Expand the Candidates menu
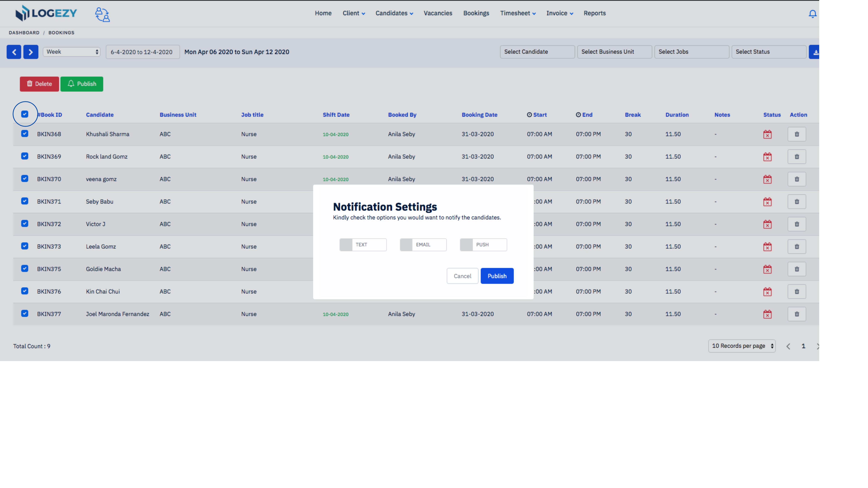 click(x=394, y=13)
